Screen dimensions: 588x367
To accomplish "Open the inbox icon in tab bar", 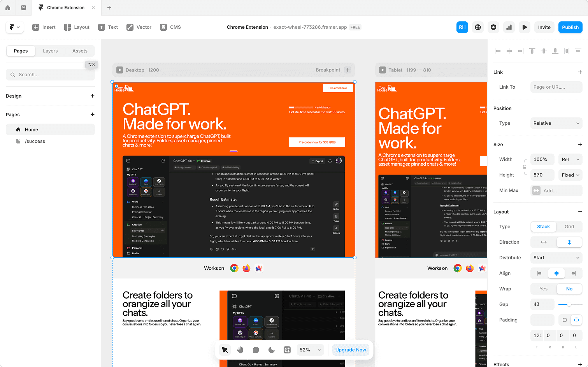I will pos(24,7).
